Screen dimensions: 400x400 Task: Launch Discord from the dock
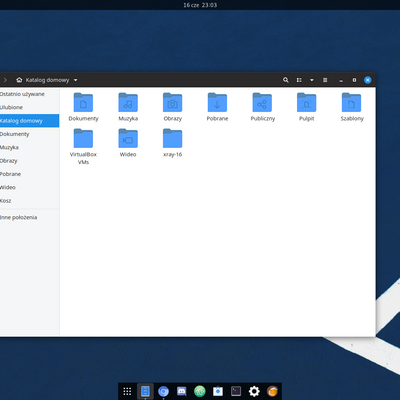click(182, 391)
